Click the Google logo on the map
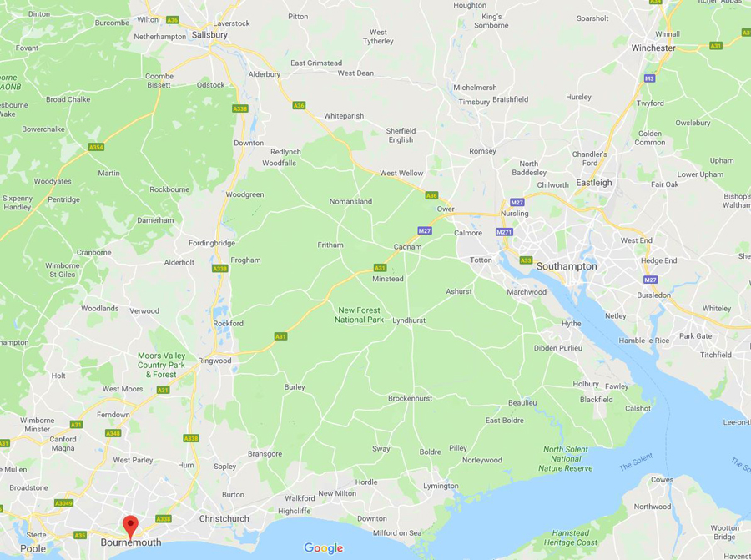Image resolution: width=751 pixels, height=560 pixels. (x=323, y=548)
